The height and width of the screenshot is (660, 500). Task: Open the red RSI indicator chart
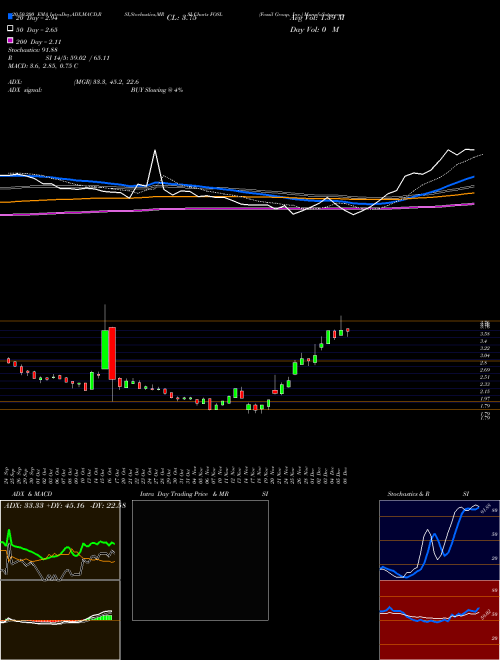coord(439,620)
